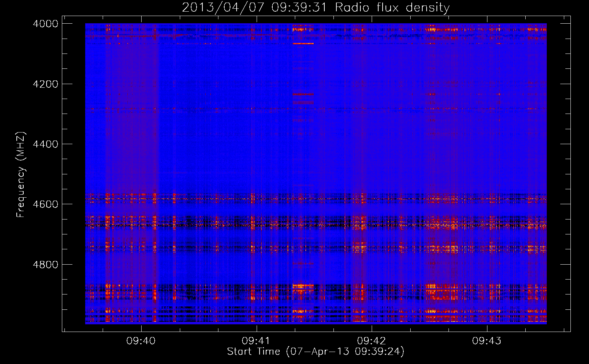
Task: Select the 4200 frequency axis label
Action: click(x=46, y=84)
